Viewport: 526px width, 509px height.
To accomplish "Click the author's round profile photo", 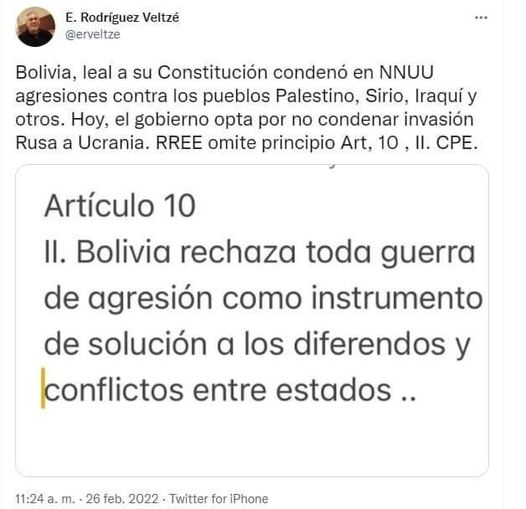I will (x=36, y=27).
